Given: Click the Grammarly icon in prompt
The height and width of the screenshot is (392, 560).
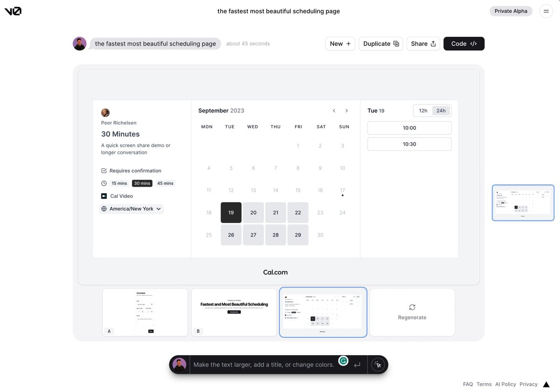Looking at the screenshot, I should coord(343,361).
